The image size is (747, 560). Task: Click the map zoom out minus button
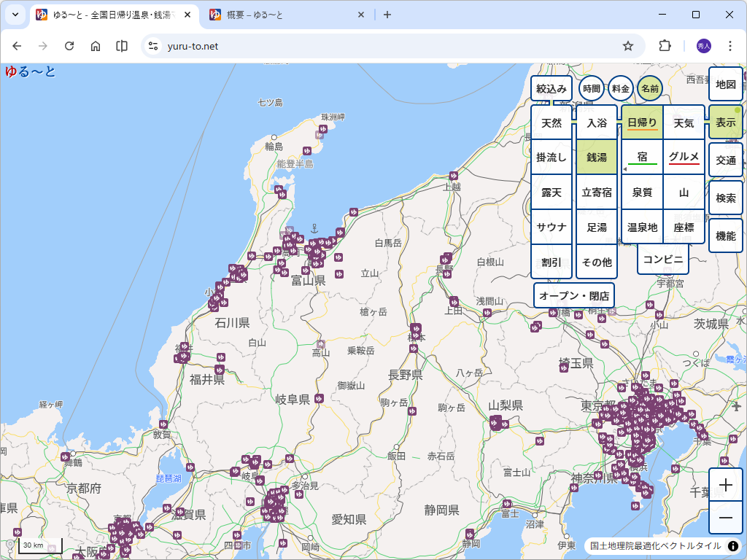coord(726,518)
